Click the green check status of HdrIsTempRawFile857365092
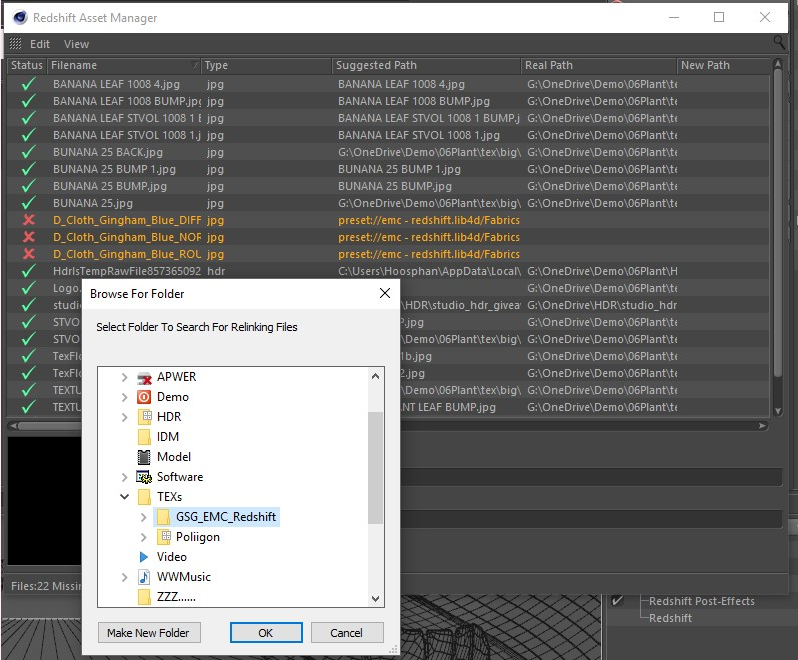This screenshot has width=798, height=660. [28, 271]
